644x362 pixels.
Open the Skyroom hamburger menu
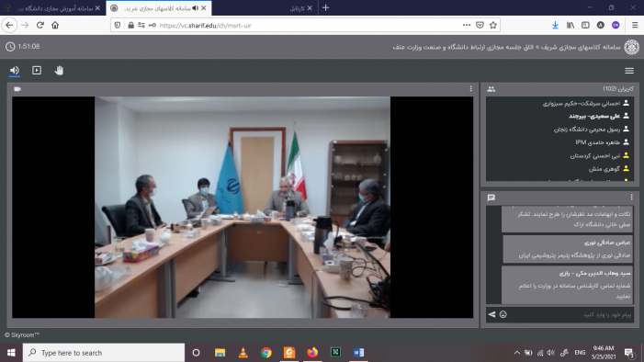(629, 71)
